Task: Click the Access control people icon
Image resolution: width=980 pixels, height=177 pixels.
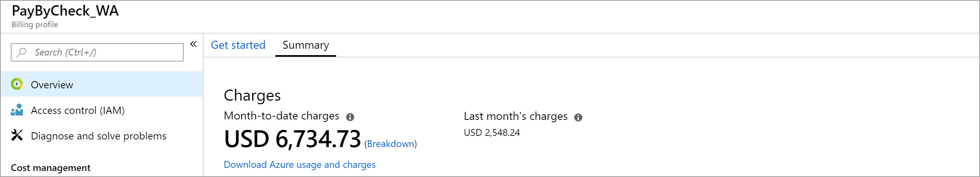Action: tap(17, 110)
